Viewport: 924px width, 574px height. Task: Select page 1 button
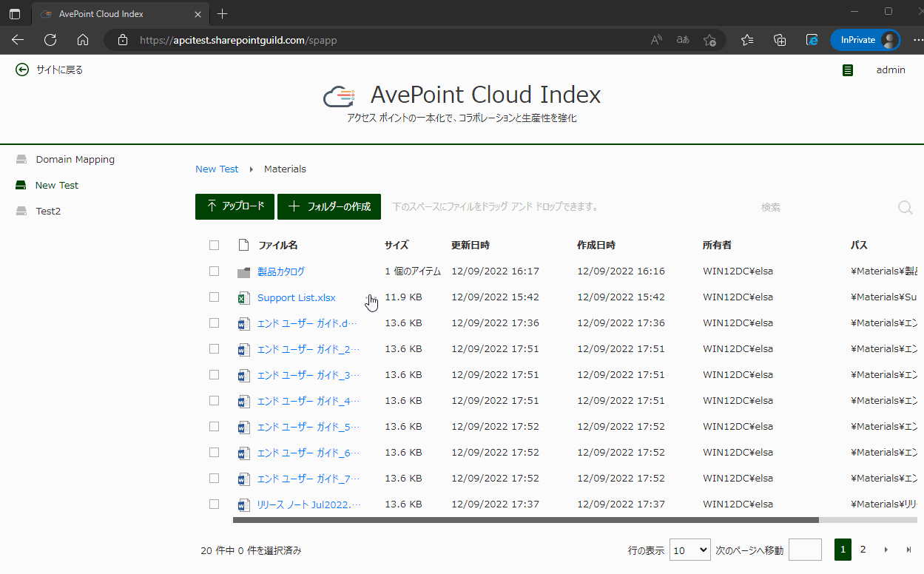[x=843, y=550]
